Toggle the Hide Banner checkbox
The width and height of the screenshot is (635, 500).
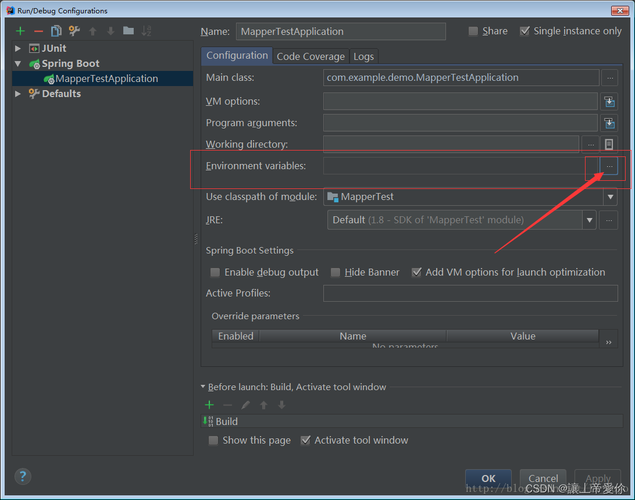335,272
